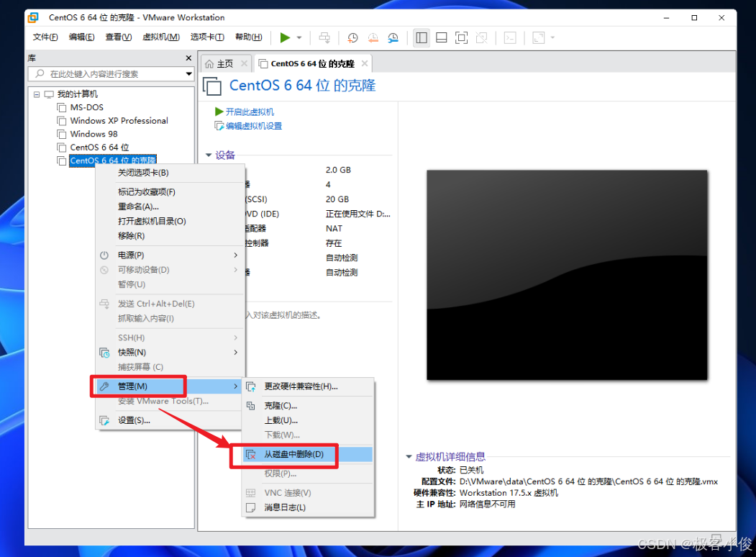
Task: Click the 2.0 GB memory value
Action: (x=338, y=170)
